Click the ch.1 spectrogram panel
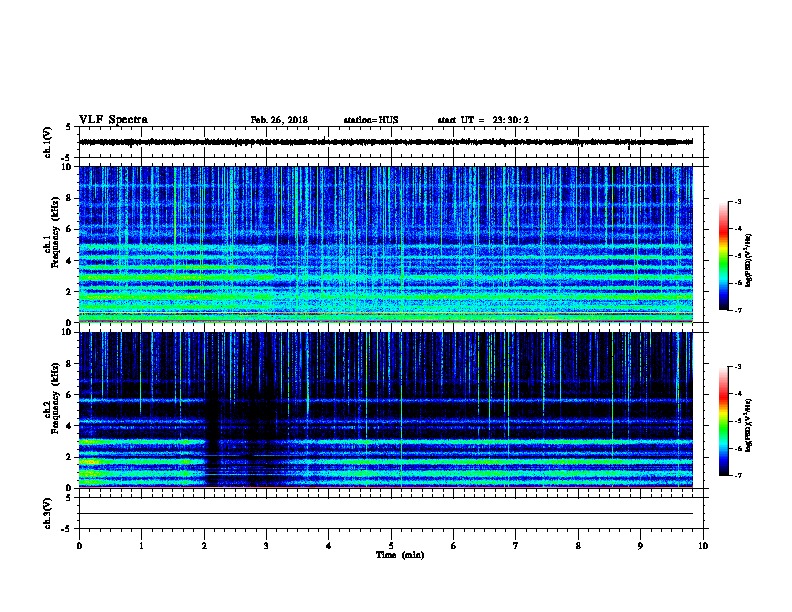This screenshot has width=792, height=612. click(x=385, y=244)
